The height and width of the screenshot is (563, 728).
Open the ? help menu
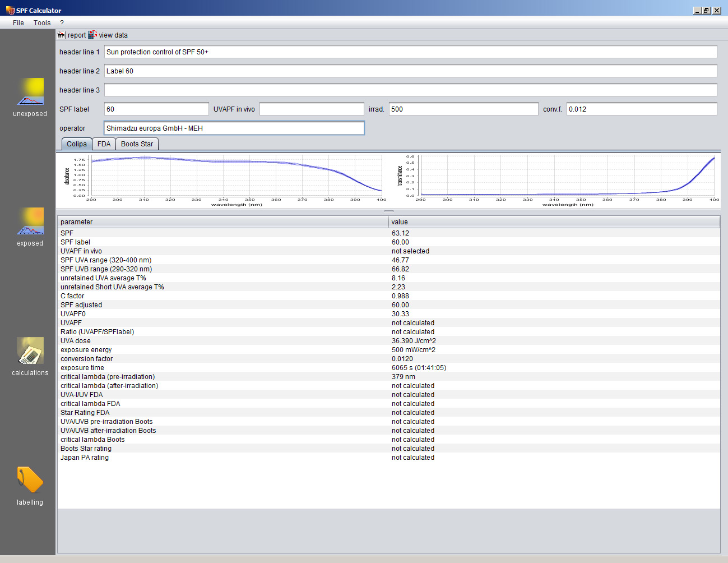[x=62, y=23]
